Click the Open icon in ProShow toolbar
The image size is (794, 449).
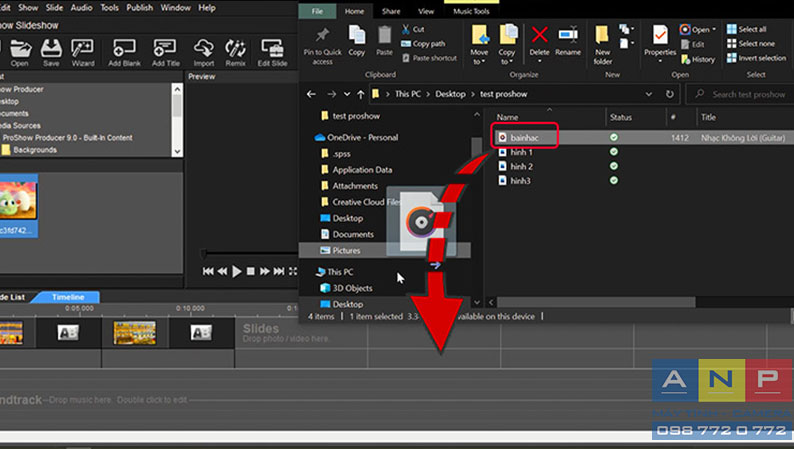tap(20, 53)
